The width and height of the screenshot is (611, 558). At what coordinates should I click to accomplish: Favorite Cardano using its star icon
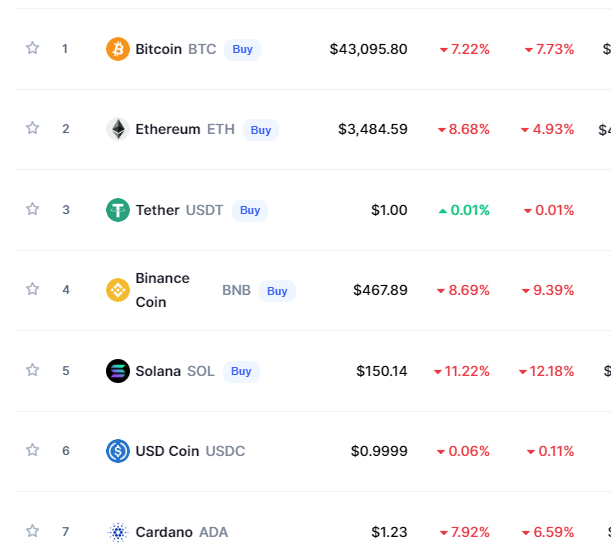point(32,531)
